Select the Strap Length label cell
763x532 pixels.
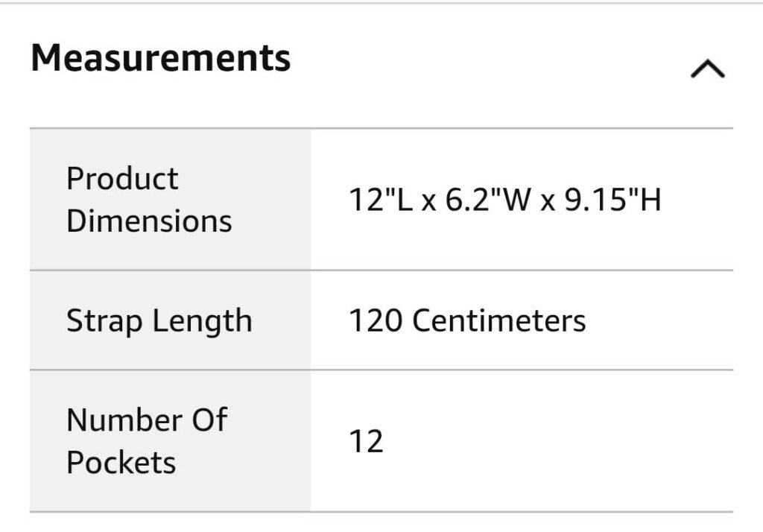170,321
